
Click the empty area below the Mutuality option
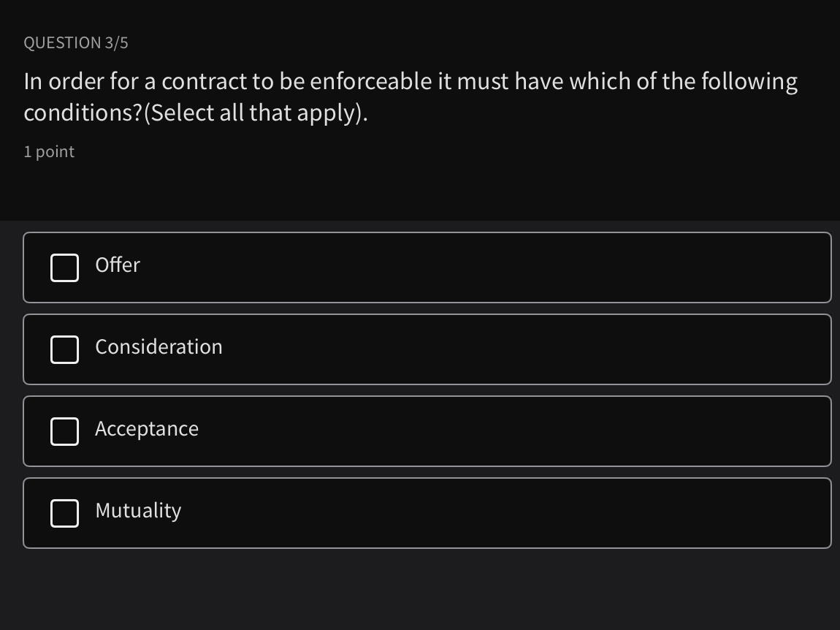coord(420,588)
